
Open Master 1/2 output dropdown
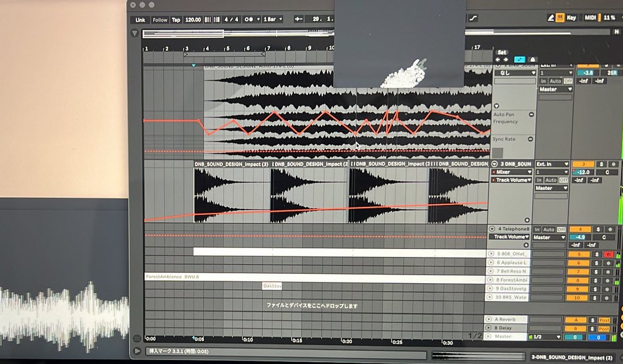[x=545, y=337]
